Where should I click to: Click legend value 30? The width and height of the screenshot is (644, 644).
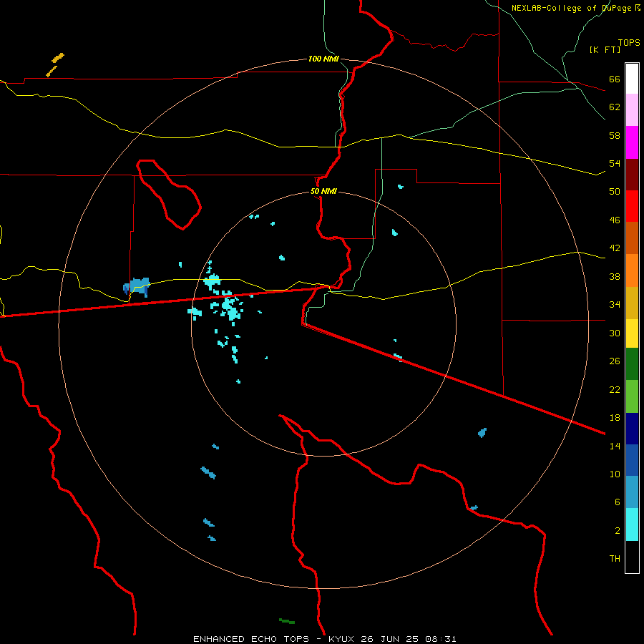pos(615,333)
